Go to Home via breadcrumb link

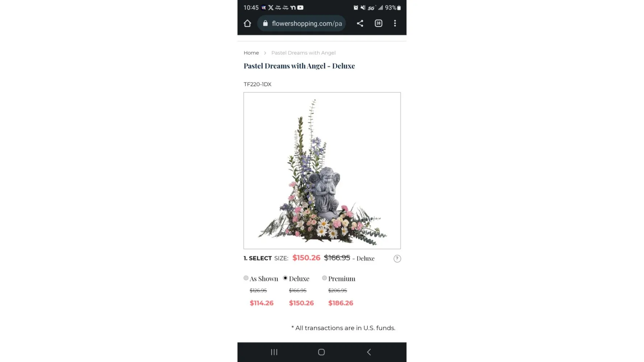(x=251, y=53)
